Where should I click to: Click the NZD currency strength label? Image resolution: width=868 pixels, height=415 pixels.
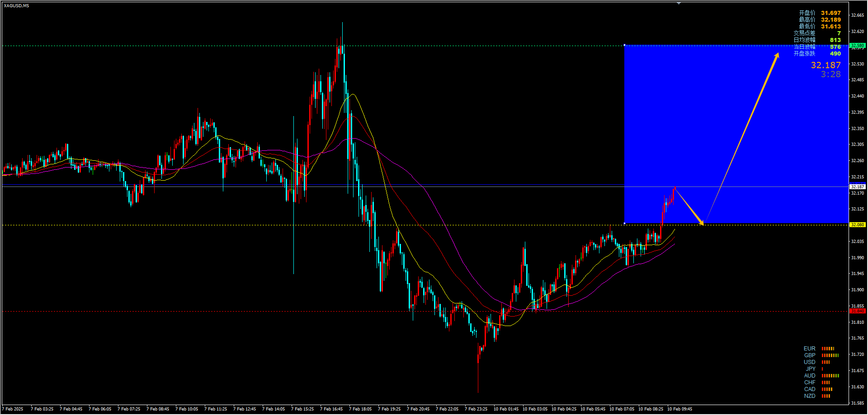pos(810,396)
